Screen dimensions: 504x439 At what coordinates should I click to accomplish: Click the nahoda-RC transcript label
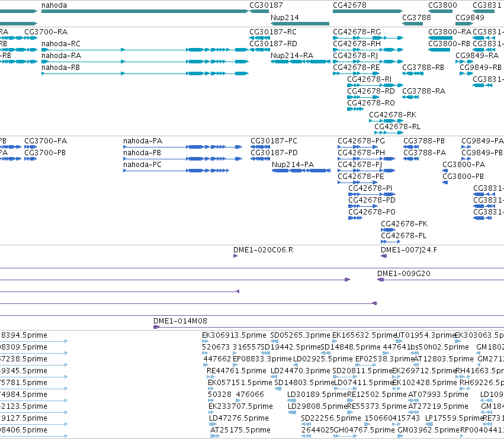click(61, 43)
